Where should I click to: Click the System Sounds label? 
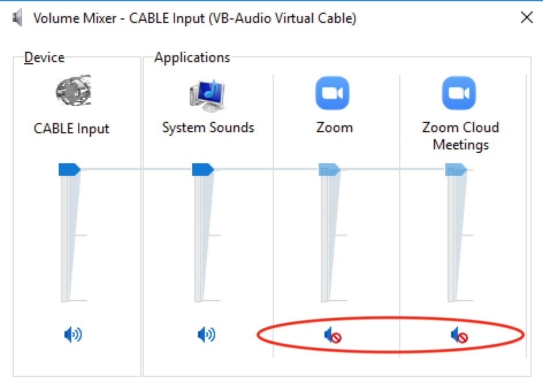[208, 128]
